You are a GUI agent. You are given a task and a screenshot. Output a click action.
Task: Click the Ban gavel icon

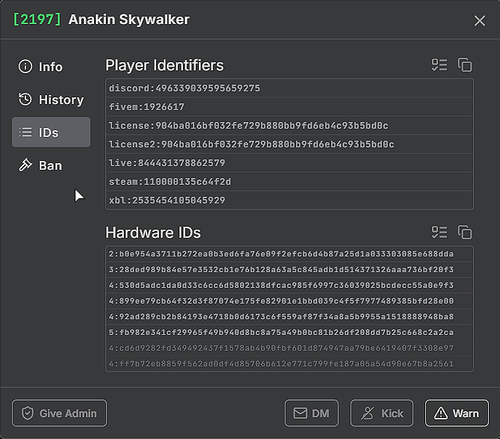pyautogui.click(x=25, y=165)
